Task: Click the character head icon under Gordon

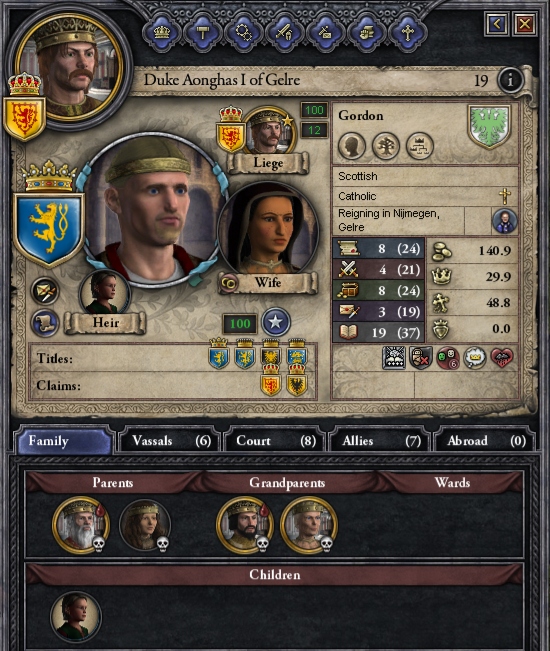Action: pyautogui.click(x=352, y=146)
